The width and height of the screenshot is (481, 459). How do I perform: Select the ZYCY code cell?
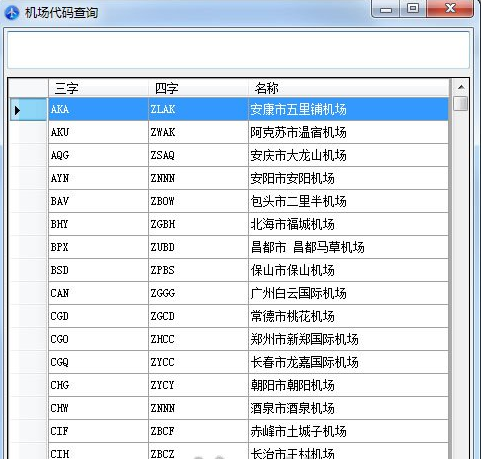click(x=198, y=385)
